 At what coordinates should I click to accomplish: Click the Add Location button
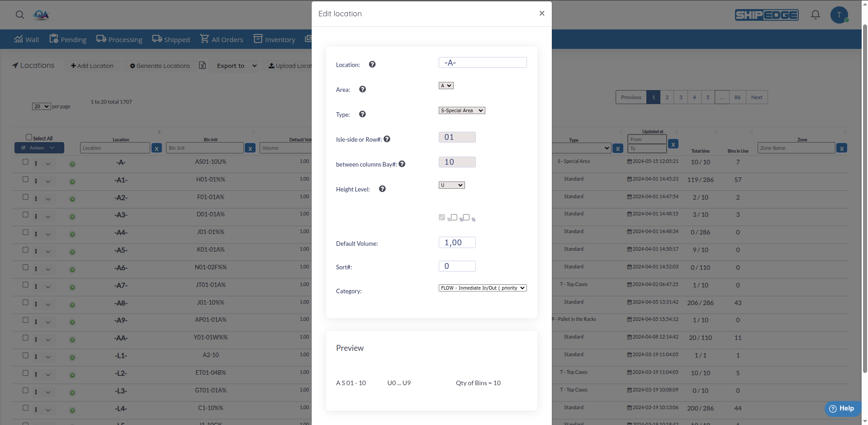[x=92, y=66]
